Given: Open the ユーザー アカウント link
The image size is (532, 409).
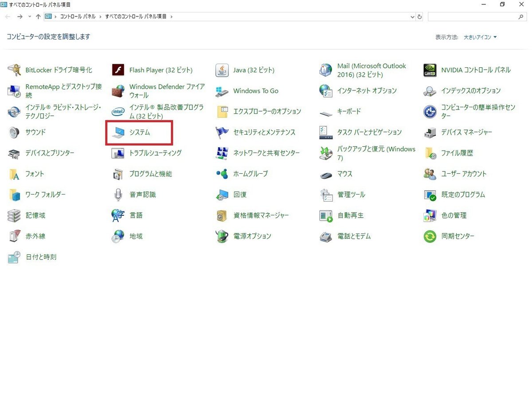Looking at the screenshot, I should tap(464, 174).
